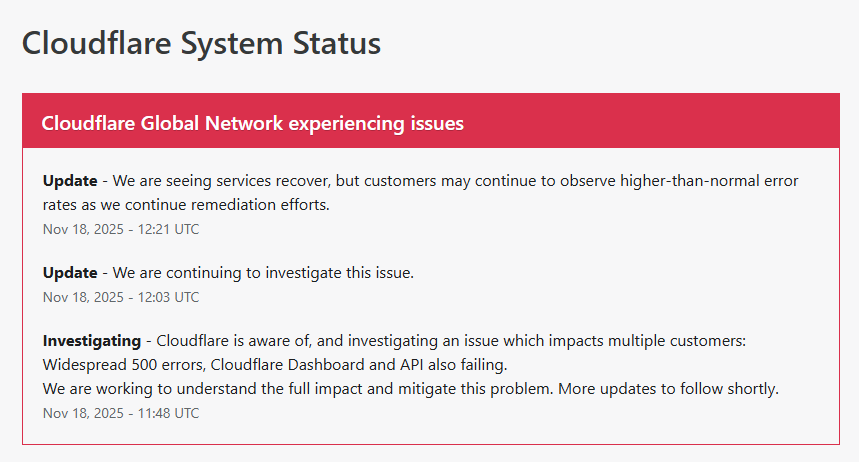Click the bold 'Investigating' status label
859x462 pixels.
tap(92, 341)
